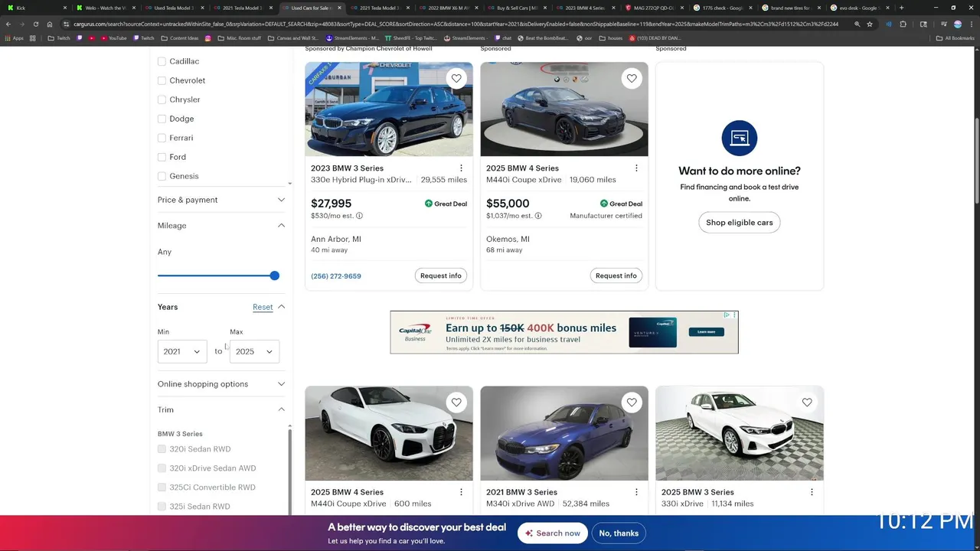
Task: Open the Min year dropdown showing 2021
Action: pos(182,351)
